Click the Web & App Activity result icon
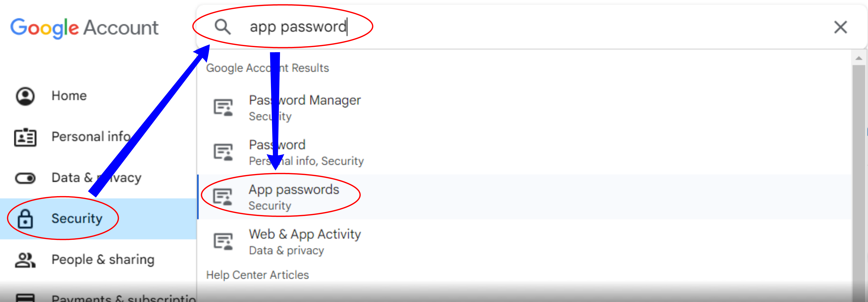Image resolution: width=868 pixels, height=302 pixels. 223,241
